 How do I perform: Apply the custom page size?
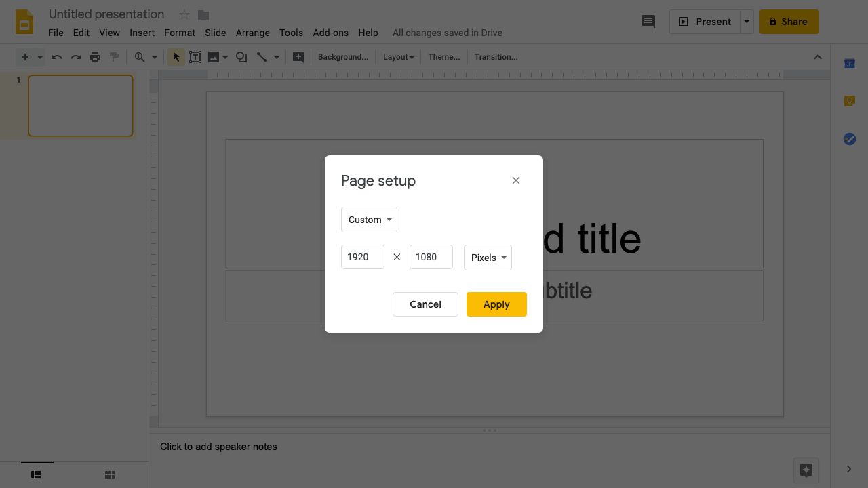coord(496,304)
